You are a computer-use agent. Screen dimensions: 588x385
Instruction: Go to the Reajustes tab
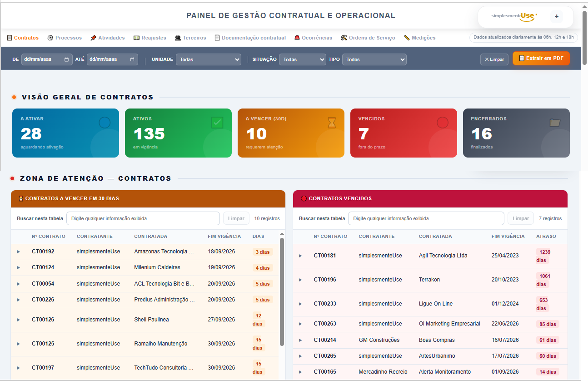[150, 38]
